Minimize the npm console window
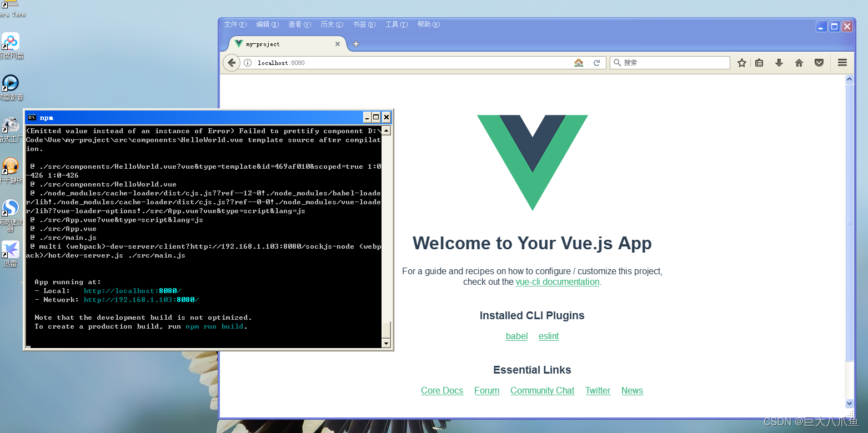Image resolution: width=868 pixels, height=433 pixels. pos(367,117)
